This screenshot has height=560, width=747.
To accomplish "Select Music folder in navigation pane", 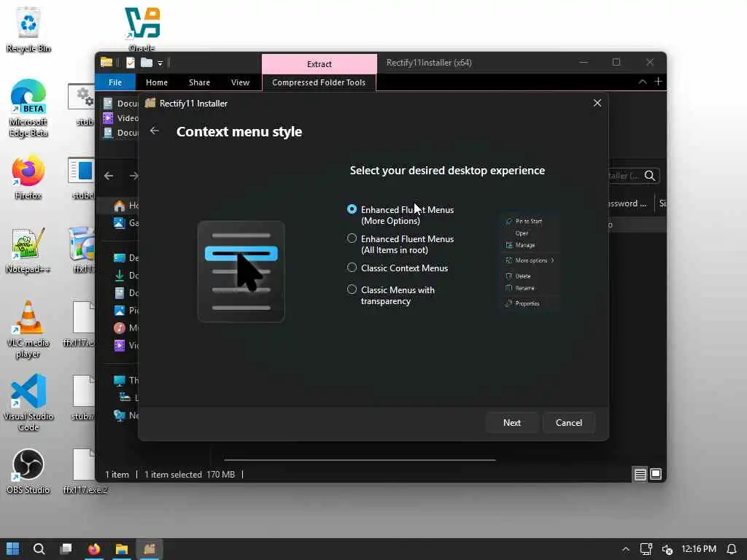I will [x=125, y=327].
